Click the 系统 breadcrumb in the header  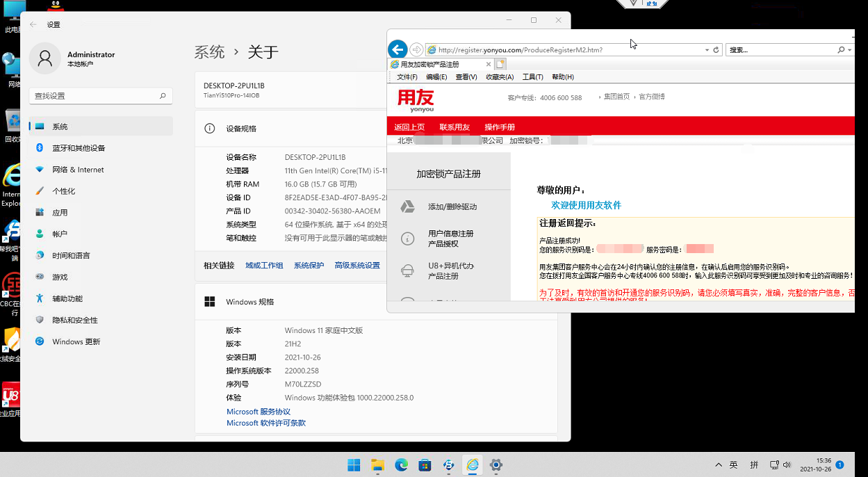coord(209,52)
